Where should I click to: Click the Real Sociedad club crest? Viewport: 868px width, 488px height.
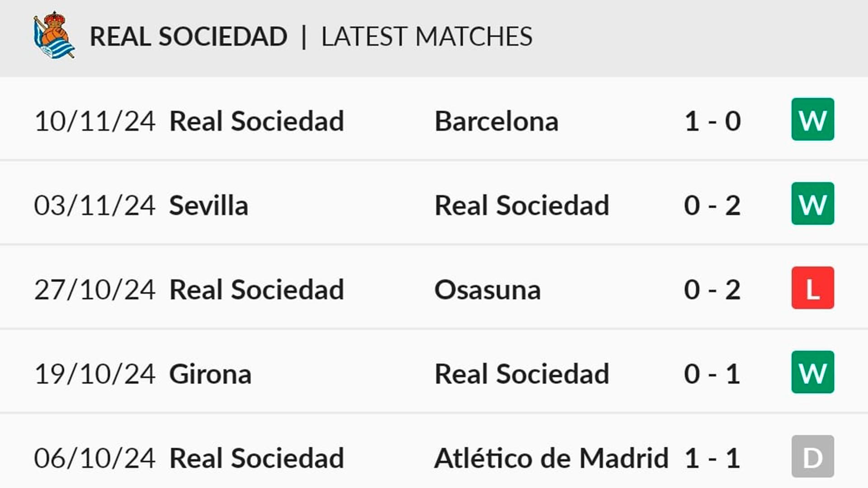click(54, 36)
